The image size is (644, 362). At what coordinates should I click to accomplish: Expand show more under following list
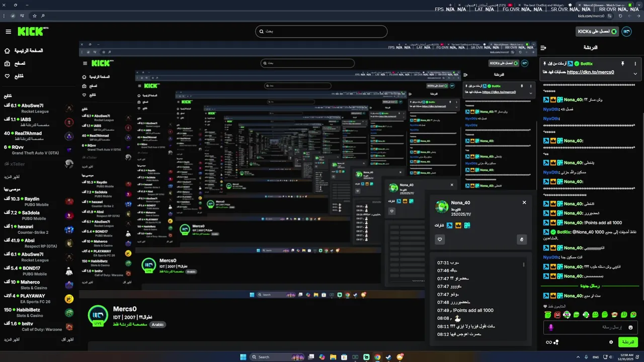(12, 177)
